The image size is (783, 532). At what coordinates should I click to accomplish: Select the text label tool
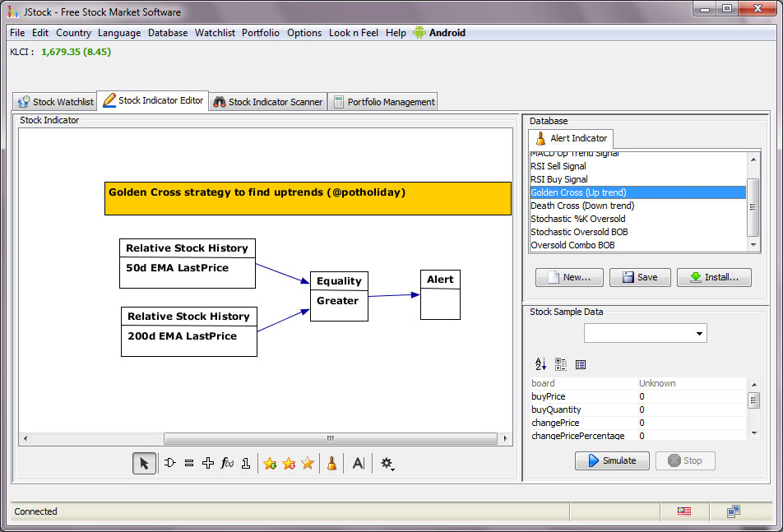click(x=358, y=463)
